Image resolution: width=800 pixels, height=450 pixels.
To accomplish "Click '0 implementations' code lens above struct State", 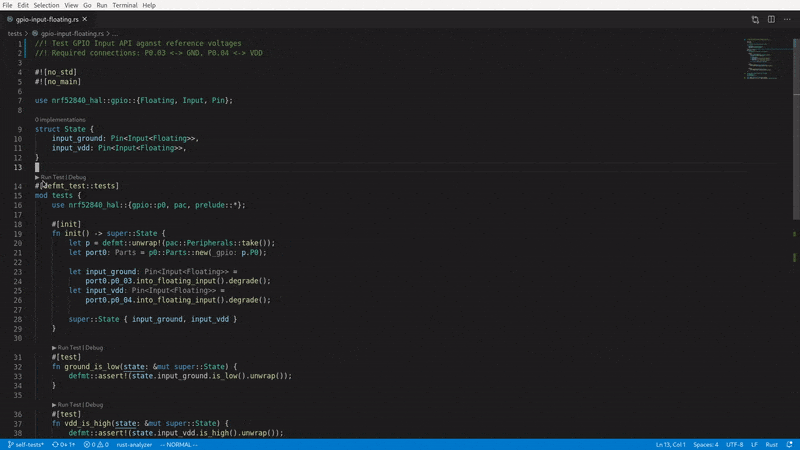I will point(60,120).
